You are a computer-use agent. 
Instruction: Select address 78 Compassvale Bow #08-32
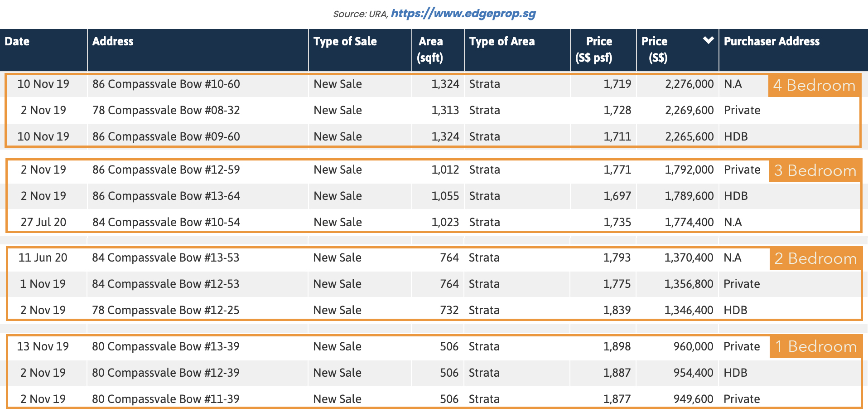click(166, 110)
